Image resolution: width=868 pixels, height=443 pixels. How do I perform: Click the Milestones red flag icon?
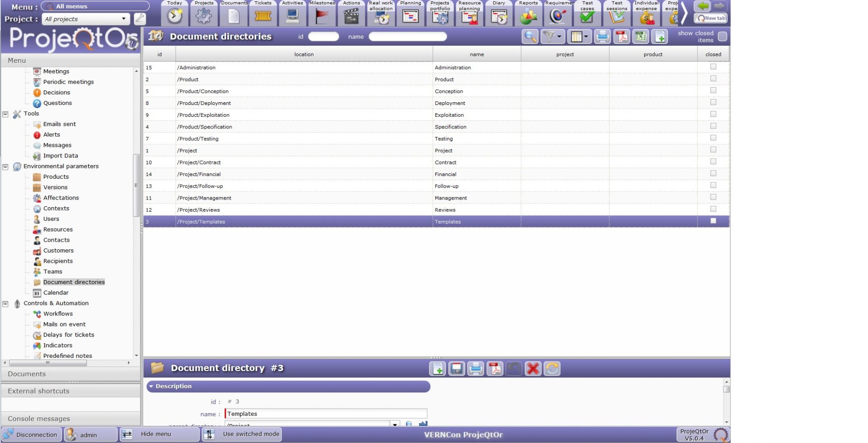(x=322, y=16)
